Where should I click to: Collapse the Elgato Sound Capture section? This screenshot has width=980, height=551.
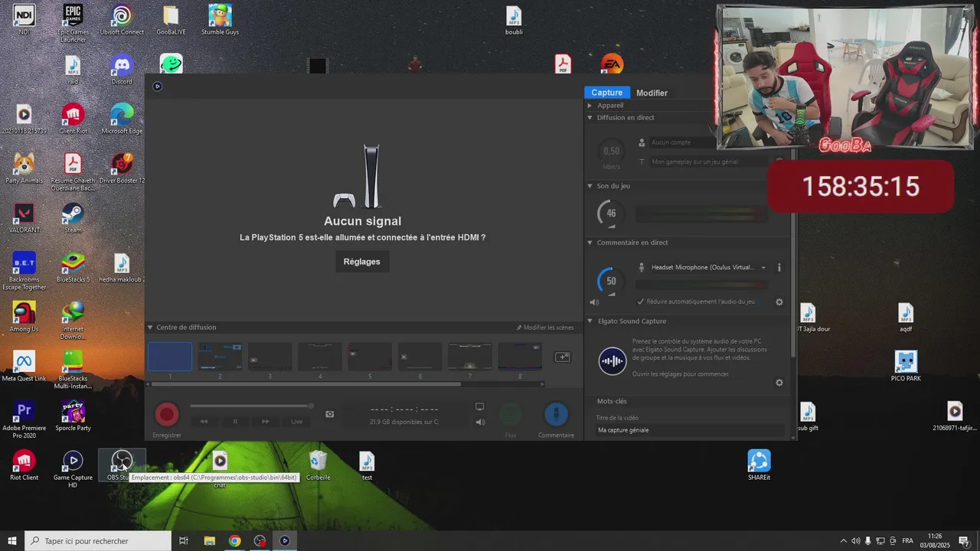[x=590, y=321]
